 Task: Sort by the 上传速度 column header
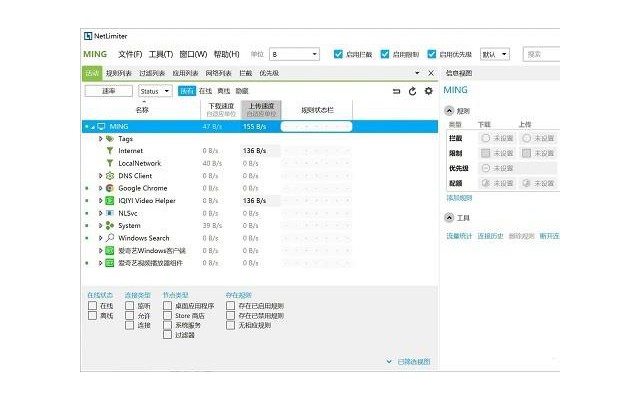pos(261,109)
